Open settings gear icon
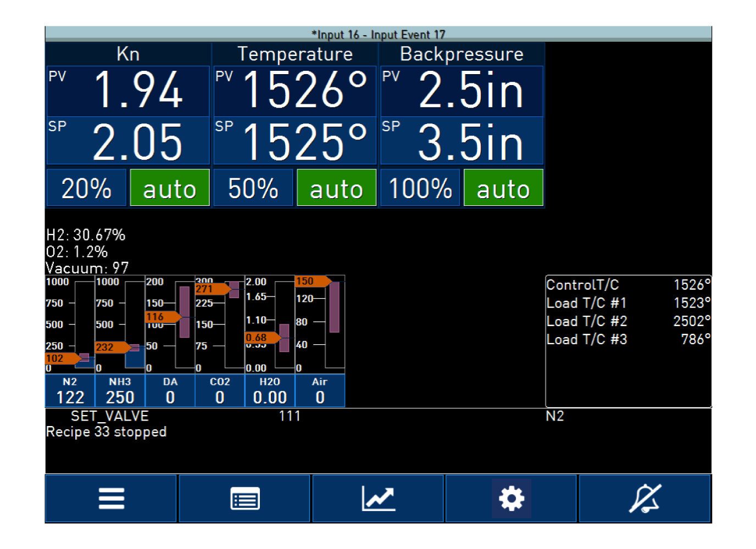756x549 pixels. [511, 498]
